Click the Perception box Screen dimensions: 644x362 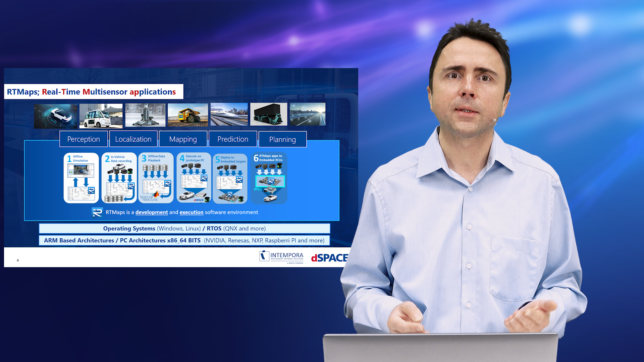pos(84,139)
